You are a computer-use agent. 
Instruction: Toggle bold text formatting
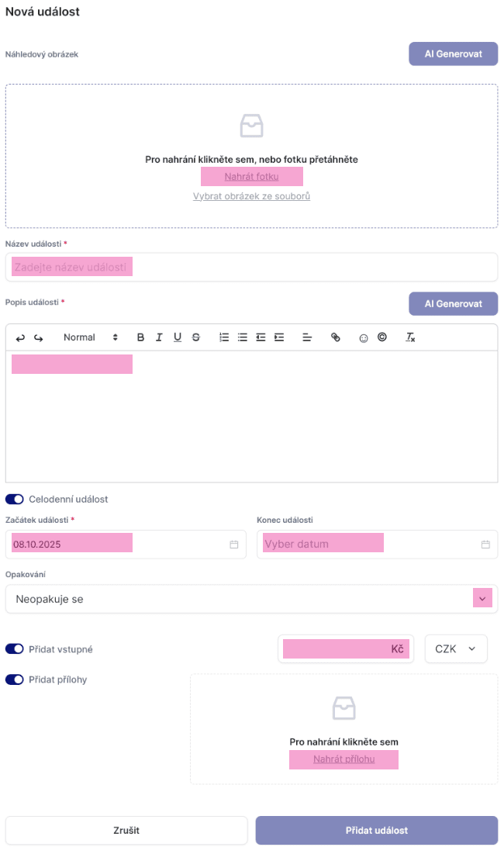coord(140,337)
